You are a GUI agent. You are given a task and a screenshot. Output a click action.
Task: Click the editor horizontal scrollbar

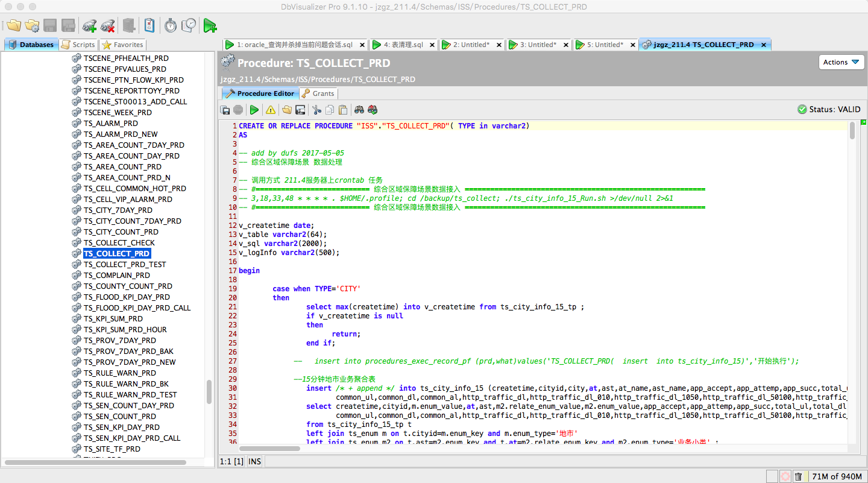pyautogui.click(x=270, y=448)
